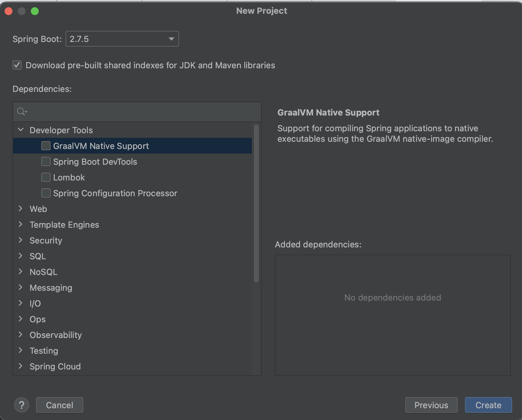Click the Create button
The height and width of the screenshot is (420, 522).
[488, 405]
